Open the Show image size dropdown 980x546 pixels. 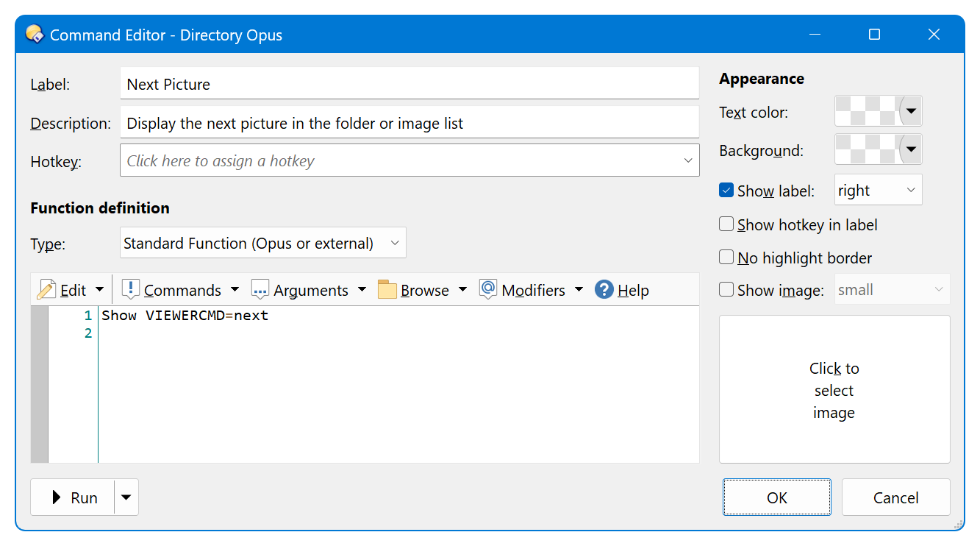click(892, 289)
